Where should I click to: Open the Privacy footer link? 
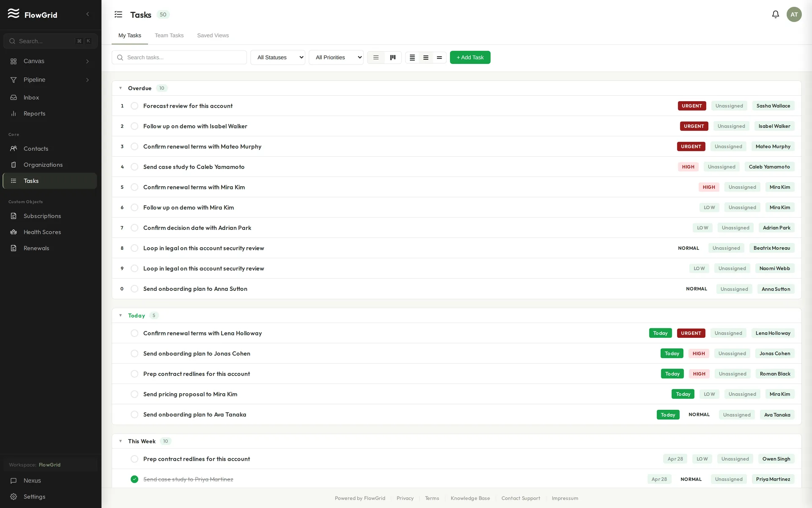click(405, 498)
